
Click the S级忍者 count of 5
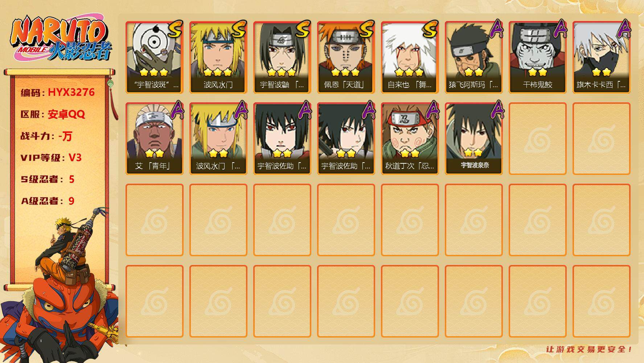(x=71, y=179)
